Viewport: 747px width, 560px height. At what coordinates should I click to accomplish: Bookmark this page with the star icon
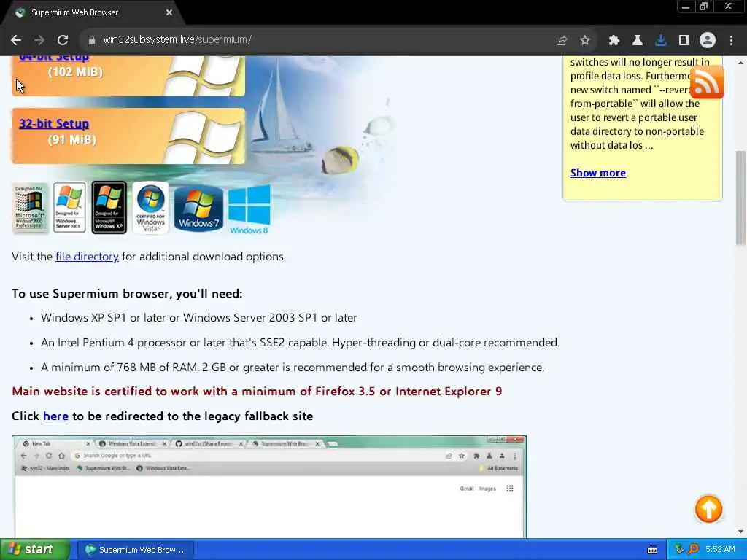point(584,41)
